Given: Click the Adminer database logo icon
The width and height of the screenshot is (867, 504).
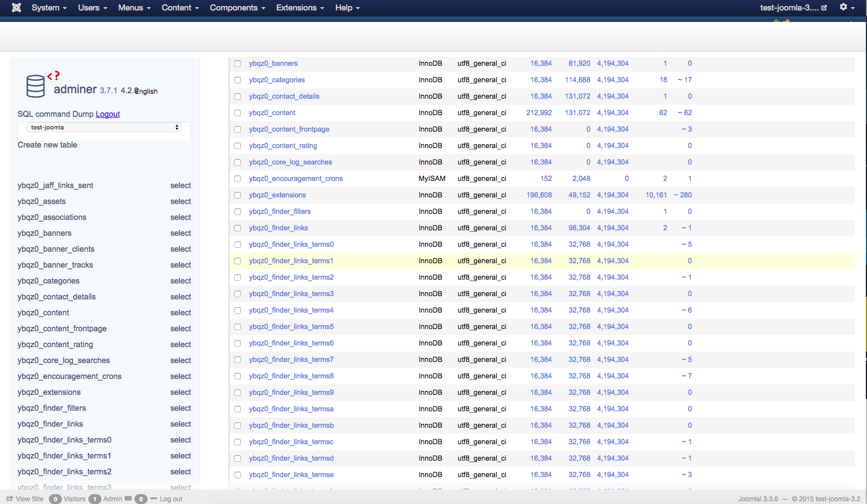Looking at the screenshot, I should (x=36, y=86).
